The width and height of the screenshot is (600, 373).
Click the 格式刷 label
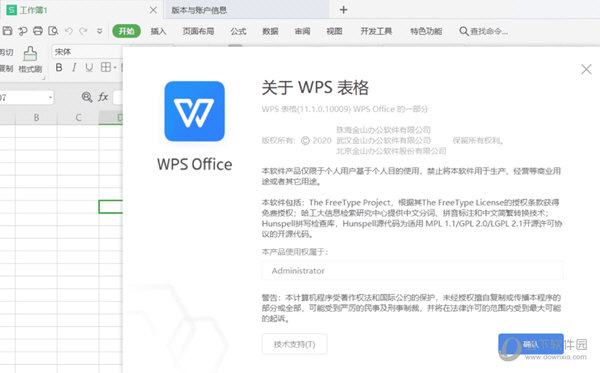click(x=30, y=69)
